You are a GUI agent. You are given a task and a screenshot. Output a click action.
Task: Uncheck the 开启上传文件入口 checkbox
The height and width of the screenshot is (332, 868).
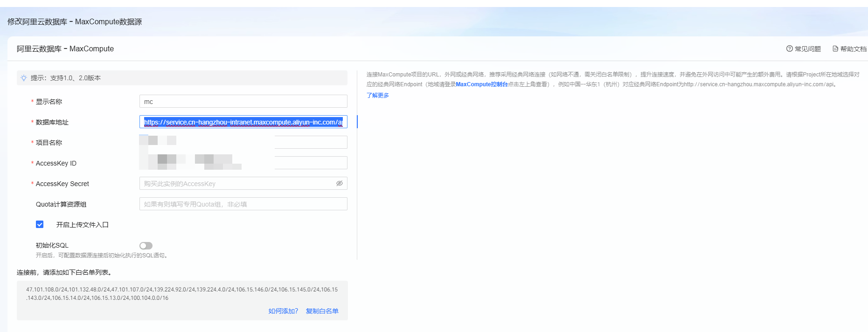[x=40, y=224]
